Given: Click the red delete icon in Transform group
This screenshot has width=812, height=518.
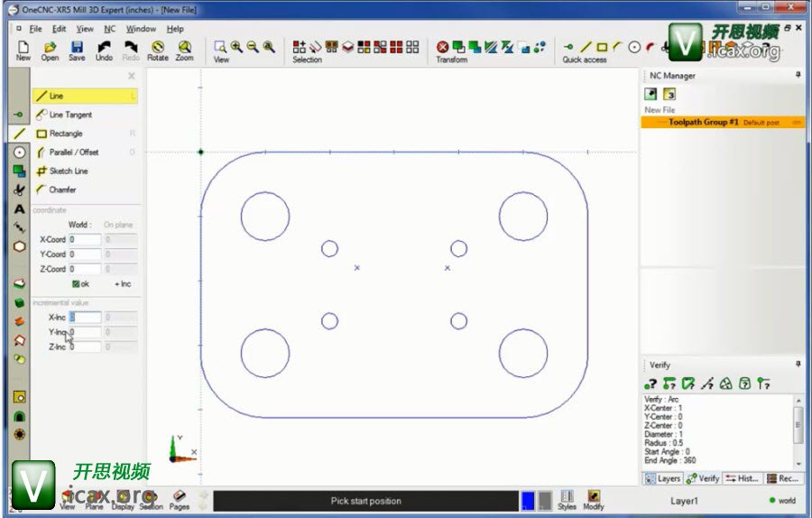Looking at the screenshot, I should coord(442,47).
